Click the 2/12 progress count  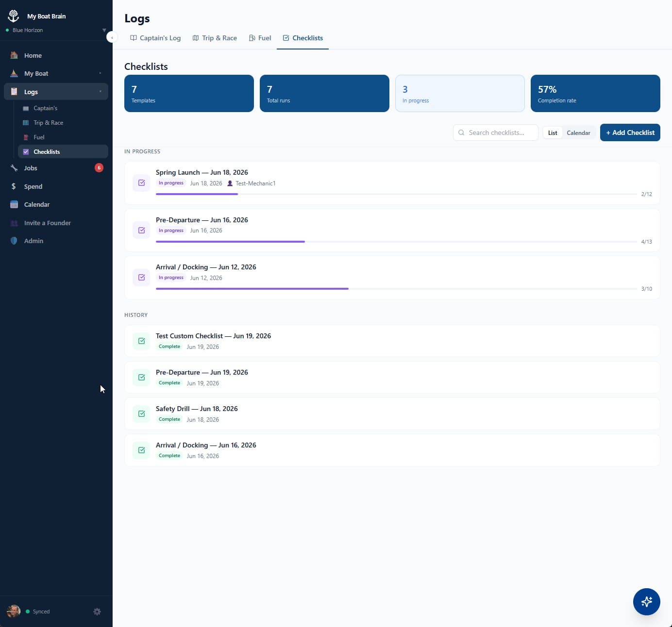pyautogui.click(x=646, y=194)
